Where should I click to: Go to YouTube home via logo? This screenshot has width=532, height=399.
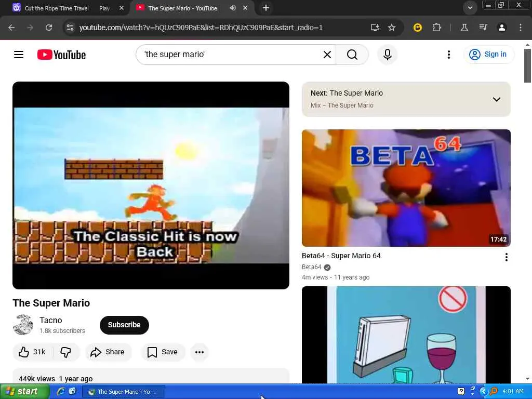pos(61,55)
